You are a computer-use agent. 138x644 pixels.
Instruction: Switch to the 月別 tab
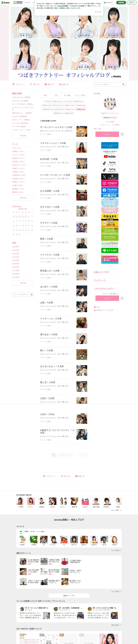56,95
